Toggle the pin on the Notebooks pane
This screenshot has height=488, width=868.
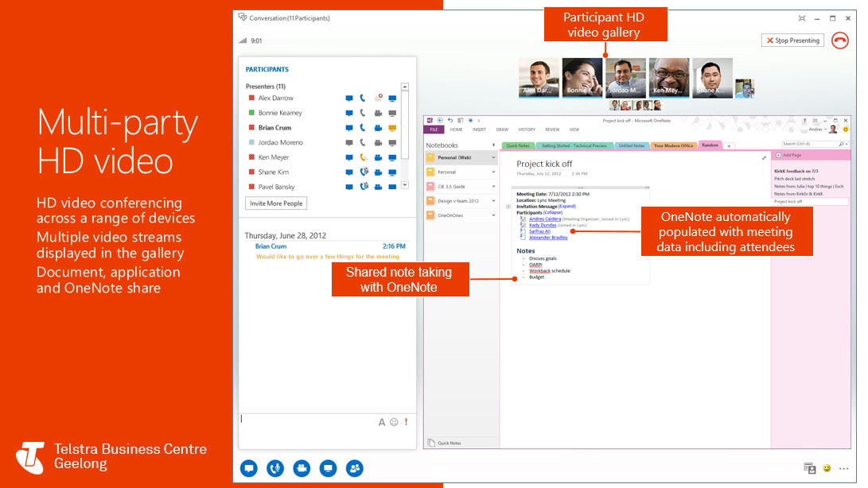493,145
